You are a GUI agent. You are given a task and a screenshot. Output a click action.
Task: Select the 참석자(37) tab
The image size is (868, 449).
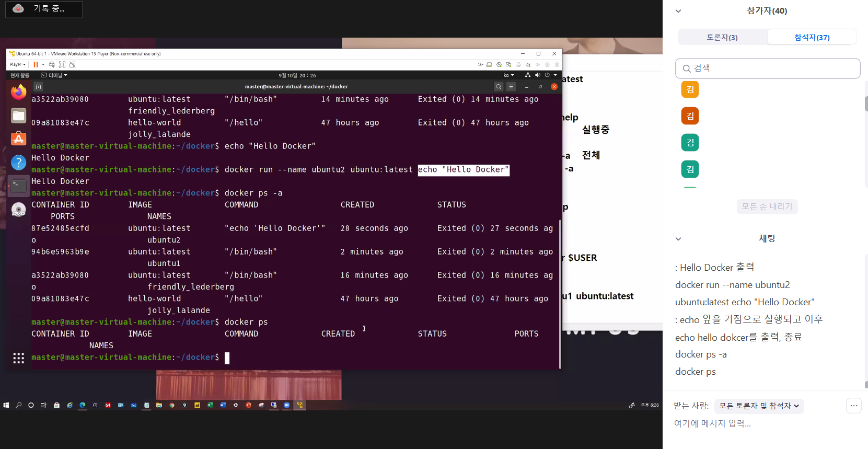pos(812,38)
